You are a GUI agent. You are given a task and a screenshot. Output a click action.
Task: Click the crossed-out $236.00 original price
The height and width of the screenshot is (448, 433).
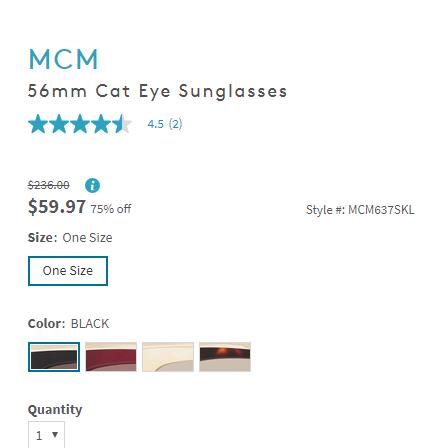pos(49,185)
